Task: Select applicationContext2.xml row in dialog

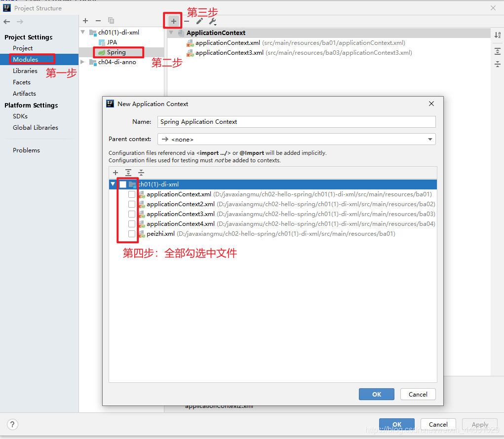Action: (x=272, y=204)
